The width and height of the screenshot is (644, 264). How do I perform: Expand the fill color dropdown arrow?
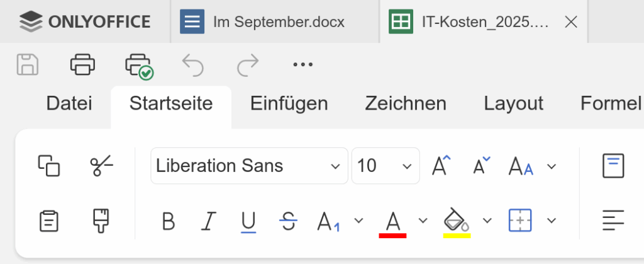[x=487, y=221]
